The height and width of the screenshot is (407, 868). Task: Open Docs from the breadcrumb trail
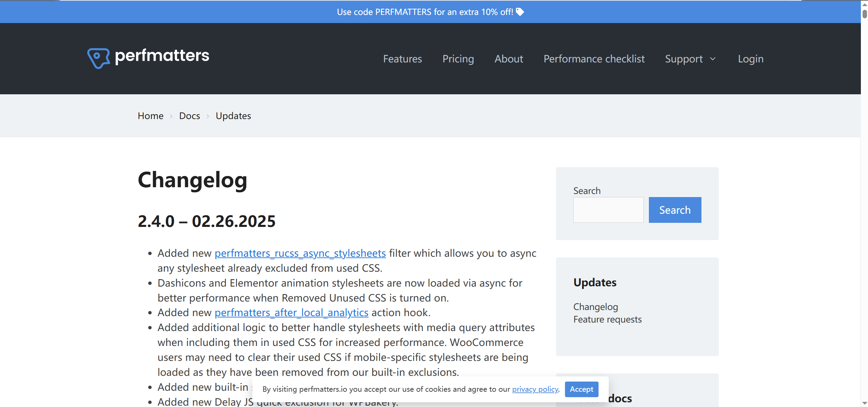coord(189,116)
